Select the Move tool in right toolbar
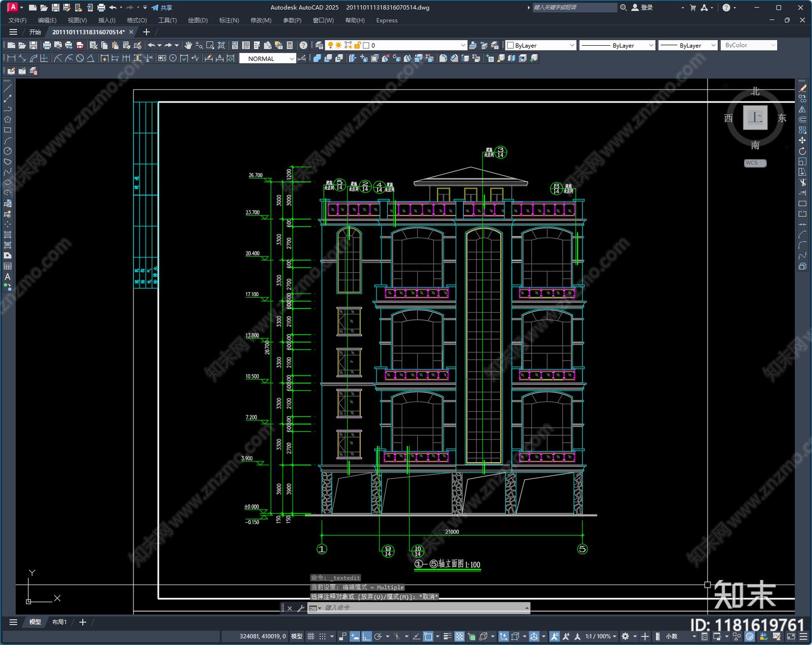This screenshot has height=645, width=812. tap(802, 140)
